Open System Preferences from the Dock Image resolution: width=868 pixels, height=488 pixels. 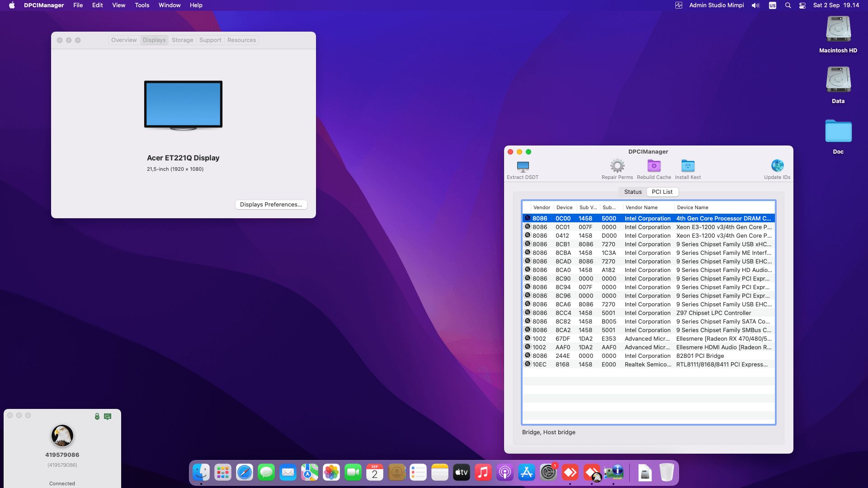[x=548, y=473]
